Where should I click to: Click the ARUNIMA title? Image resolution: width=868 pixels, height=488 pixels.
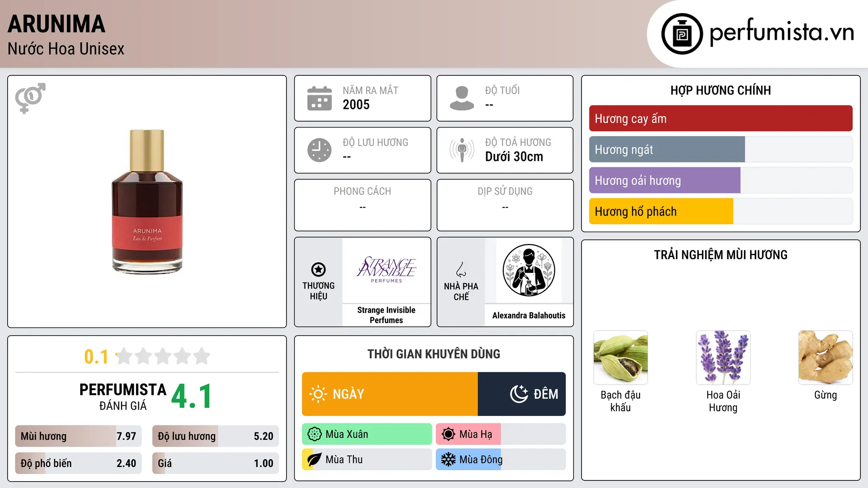(56, 24)
